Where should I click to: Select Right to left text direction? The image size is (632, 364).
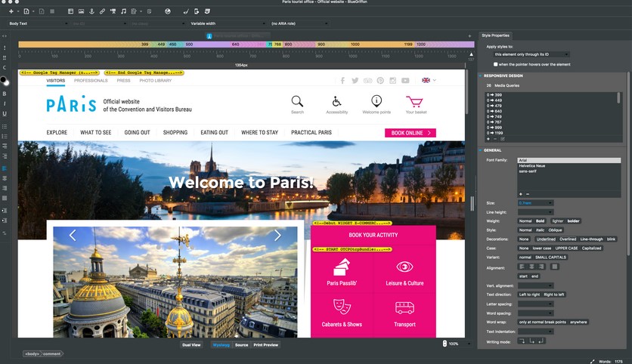[x=554, y=295]
